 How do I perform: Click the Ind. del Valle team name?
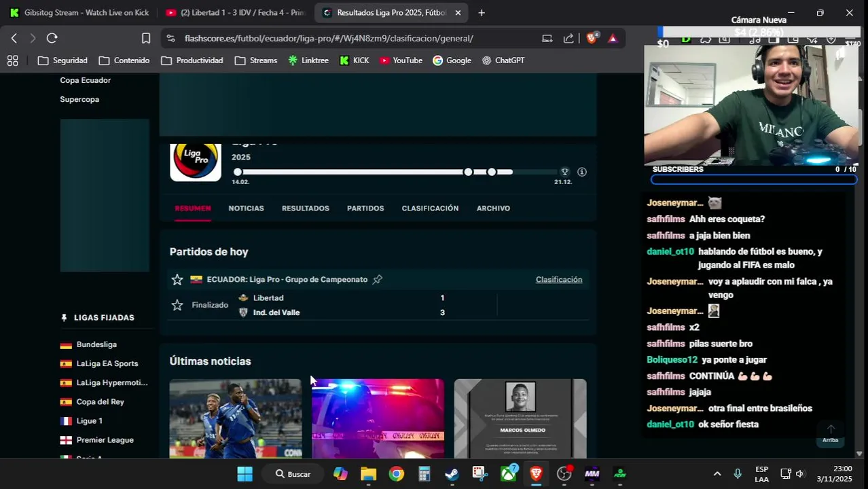(x=276, y=312)
